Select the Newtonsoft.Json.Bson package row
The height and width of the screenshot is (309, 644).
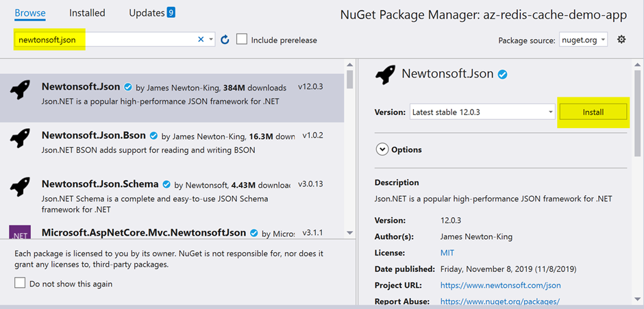[172, 146]
